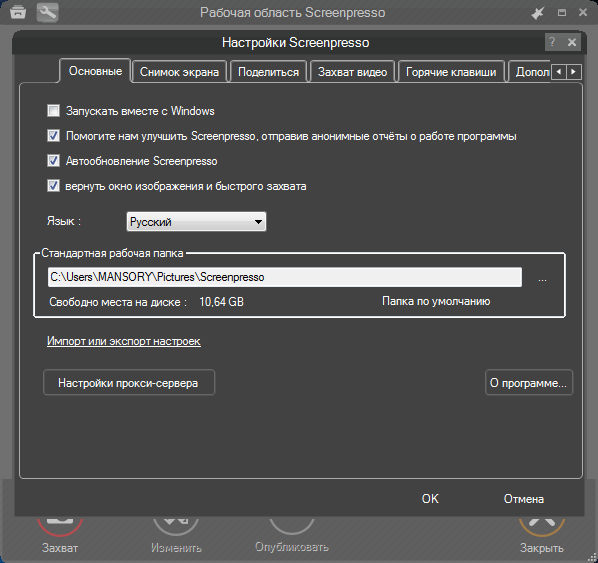Viewport: 598px width, 563px height.
Task: Click the О программе... button
Action: point(529,383)
